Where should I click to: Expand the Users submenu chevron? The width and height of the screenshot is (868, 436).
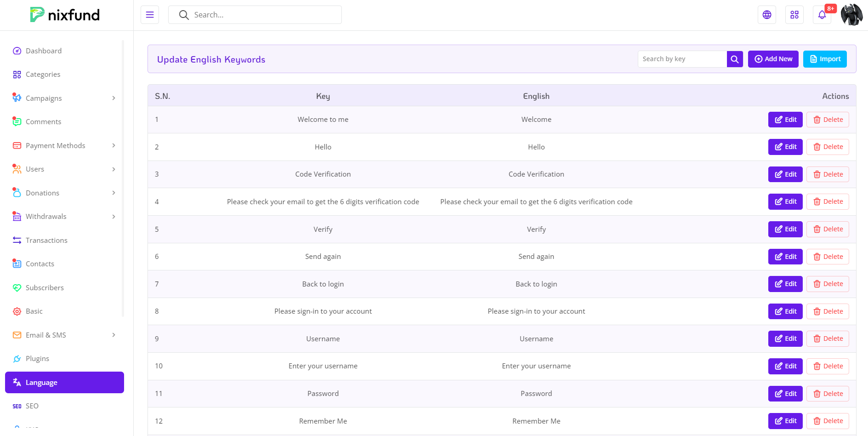pyautogui.click(x=113, y=169)
